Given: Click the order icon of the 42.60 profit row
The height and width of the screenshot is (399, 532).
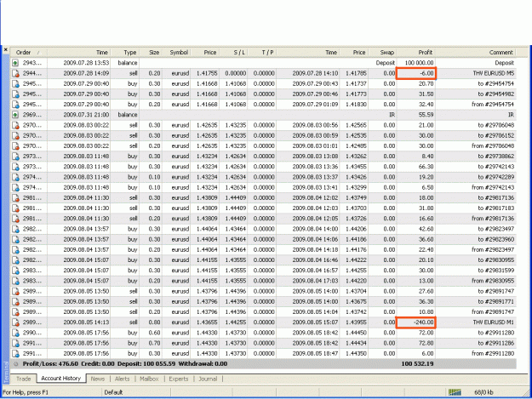Looking at the screenshot, I should click(15, 229).
